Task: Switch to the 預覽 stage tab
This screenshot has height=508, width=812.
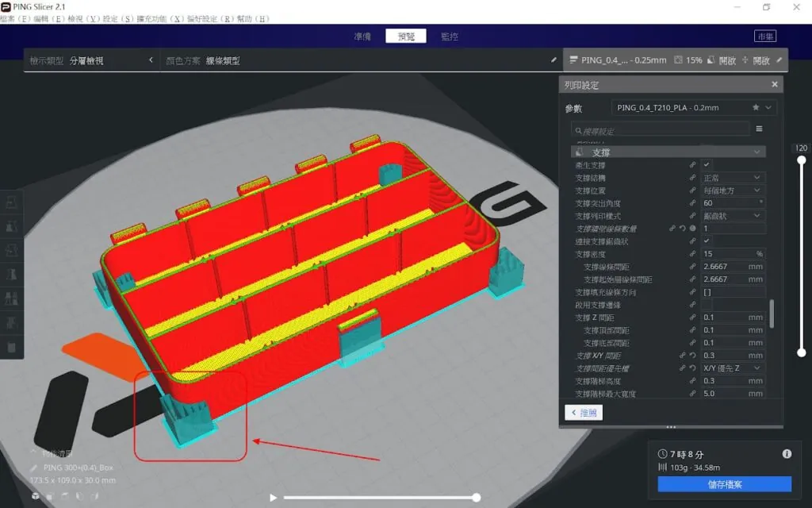Action: (406, 37)
